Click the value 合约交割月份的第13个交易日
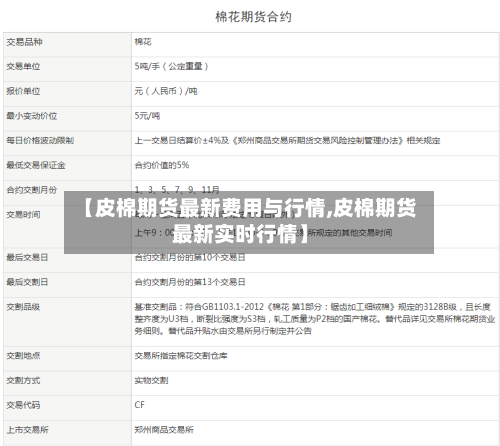Screen dimensions: 500x446 (x=190, y=282)
